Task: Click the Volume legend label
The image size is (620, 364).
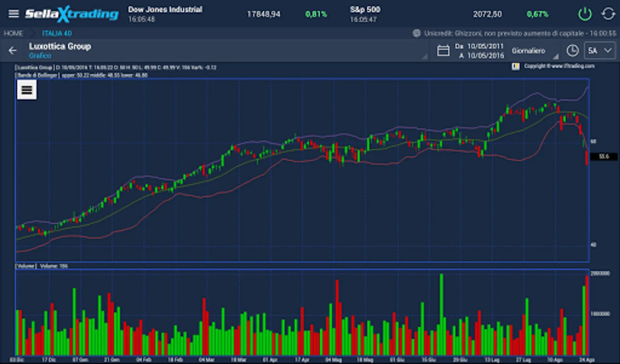Action: click(x=26, y=266)
